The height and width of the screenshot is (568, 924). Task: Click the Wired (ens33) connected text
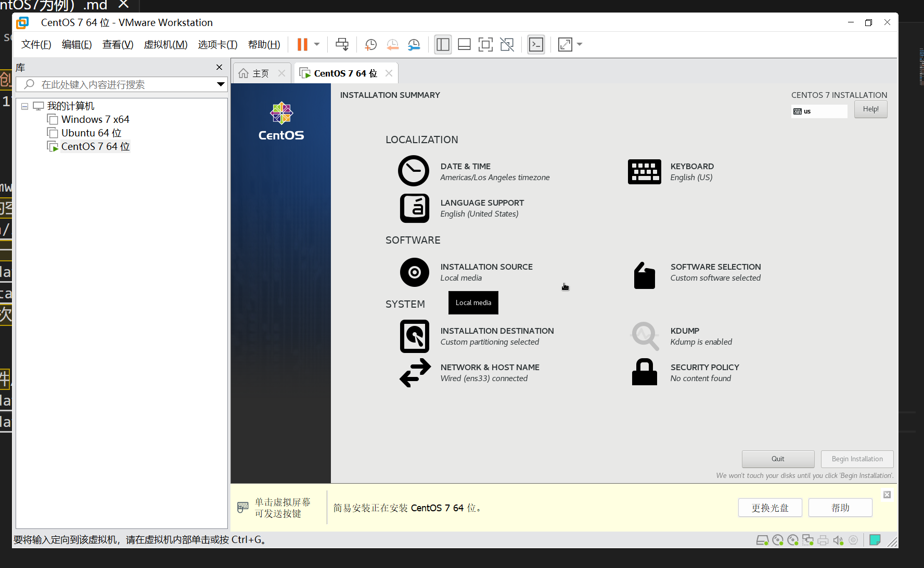[484, 378]
